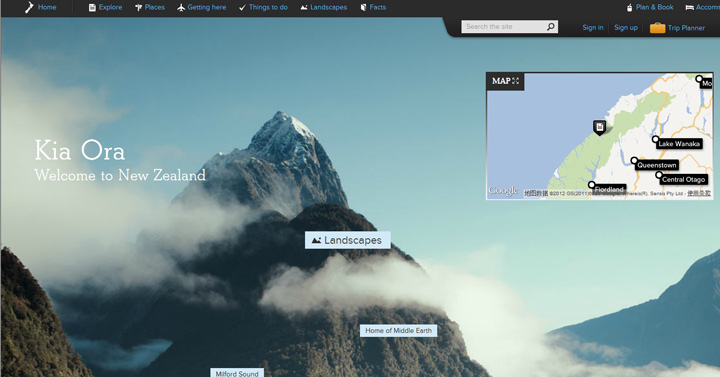Click the Home of Middle Earth tag

(x=398, y=331)
